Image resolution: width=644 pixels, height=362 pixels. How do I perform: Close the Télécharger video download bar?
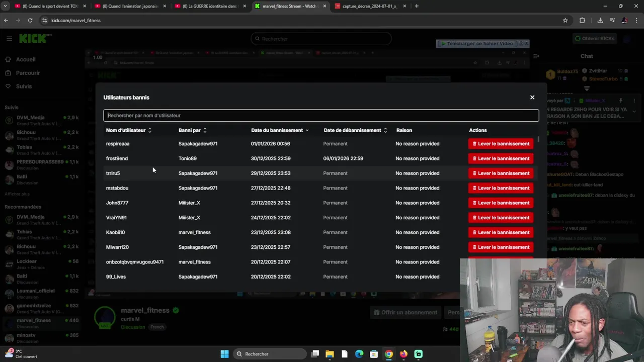tap(526, 44)
